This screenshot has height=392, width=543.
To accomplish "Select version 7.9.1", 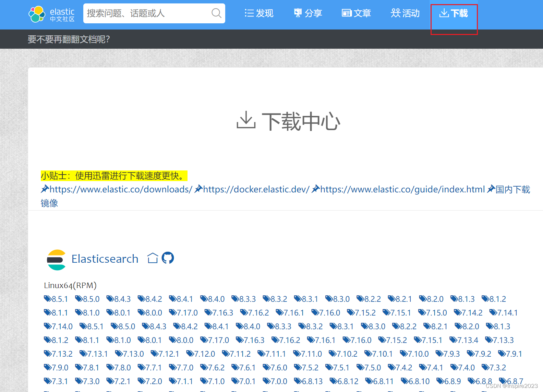I will [x=510, y=354].
